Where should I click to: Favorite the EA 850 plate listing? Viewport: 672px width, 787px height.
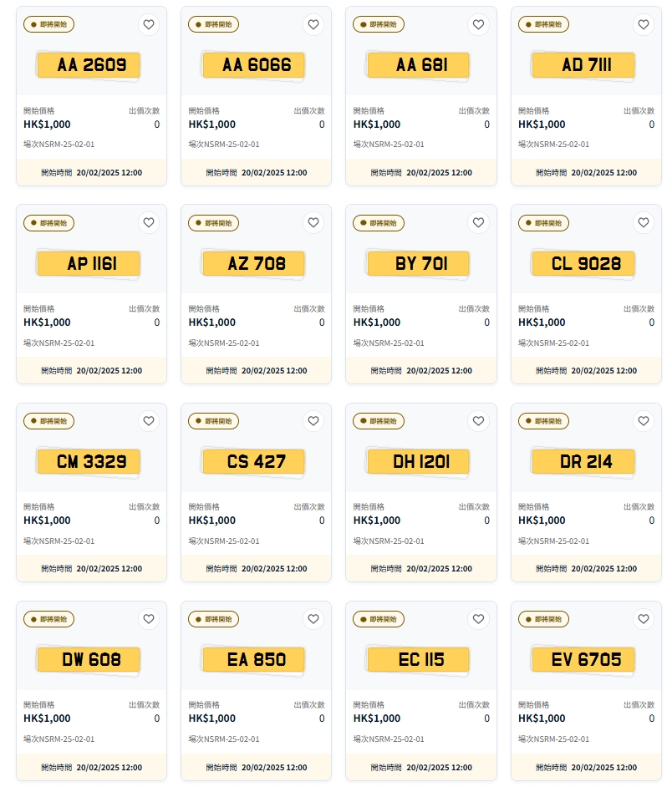[313, 619]
